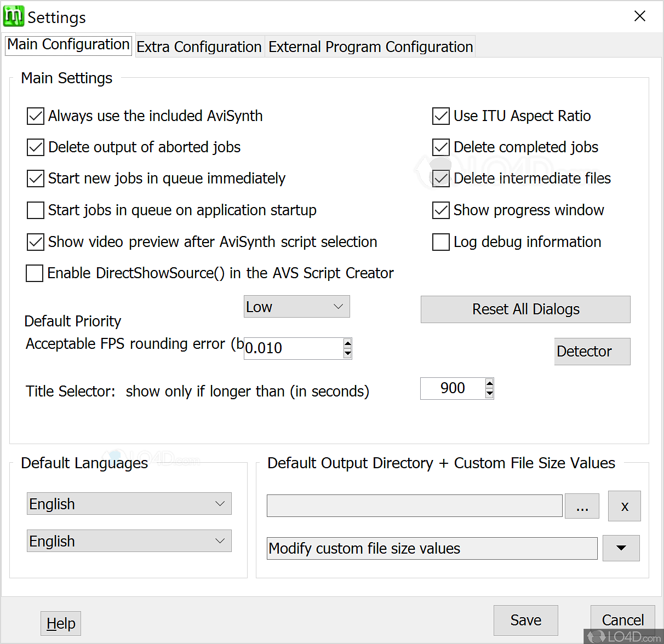Increase the FPS rounding error value
664x644 pixels.
(347, 343)
